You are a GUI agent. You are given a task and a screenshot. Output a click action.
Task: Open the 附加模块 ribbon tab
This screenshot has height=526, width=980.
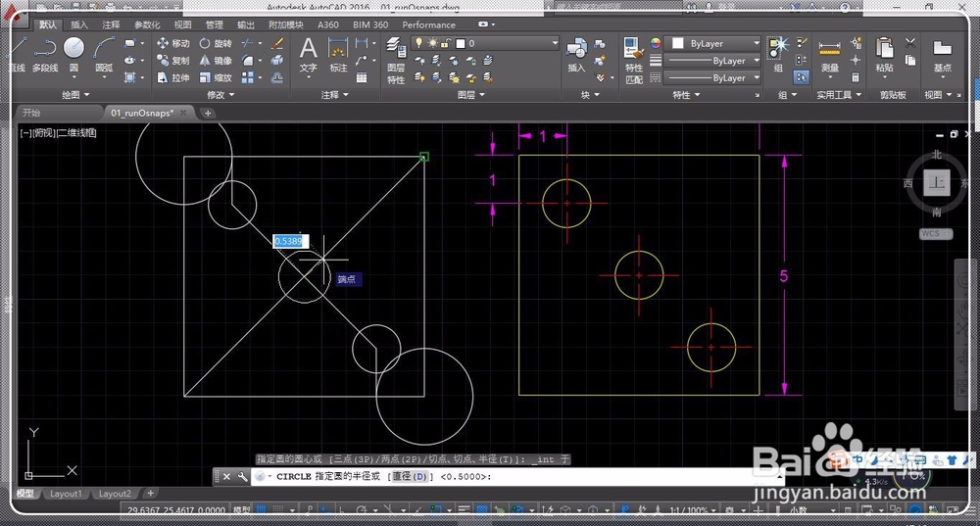click(285, 25)
